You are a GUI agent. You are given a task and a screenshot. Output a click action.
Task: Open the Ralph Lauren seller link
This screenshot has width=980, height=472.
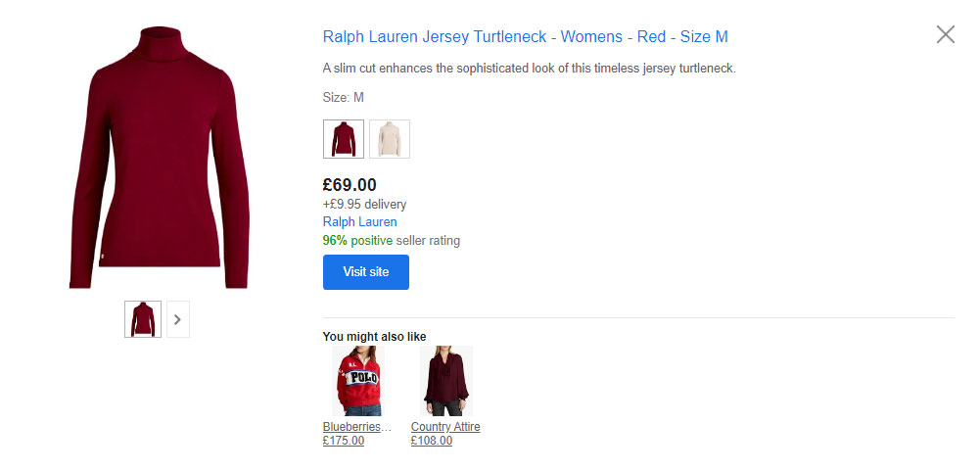pyautogui.click(x=359, y=222)
